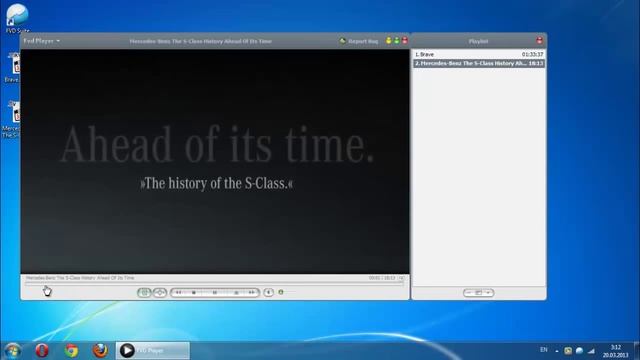This screenshot has width=640, height=360.
Task: Select the FVD Suite desktop icon
Action: click(17, 18)
